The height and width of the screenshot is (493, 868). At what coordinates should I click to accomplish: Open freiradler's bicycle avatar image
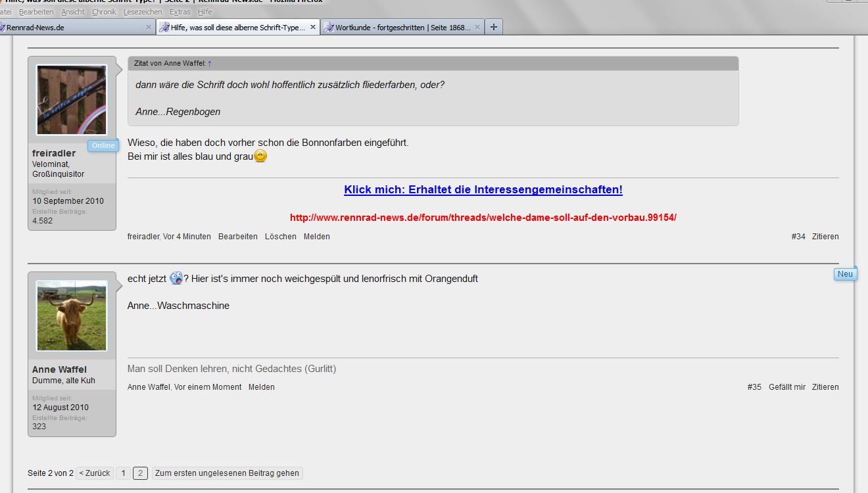point(72,100)
